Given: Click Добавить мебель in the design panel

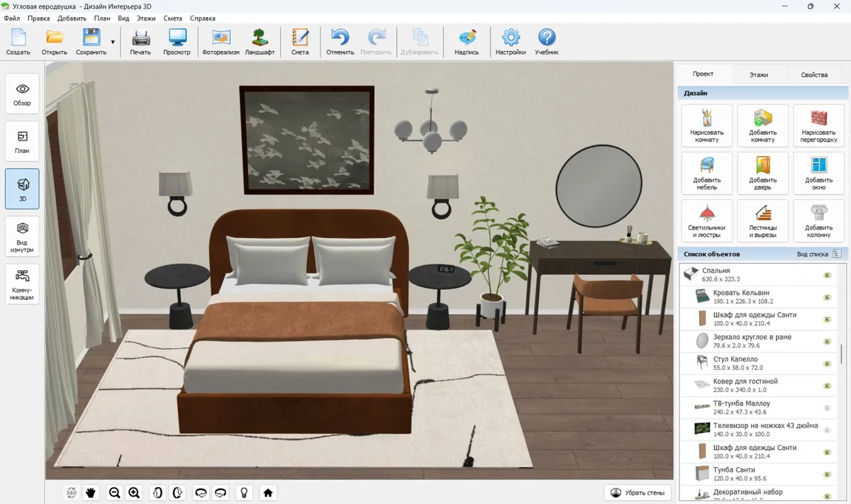Looking at the screenshot, I should click(706, 173).
